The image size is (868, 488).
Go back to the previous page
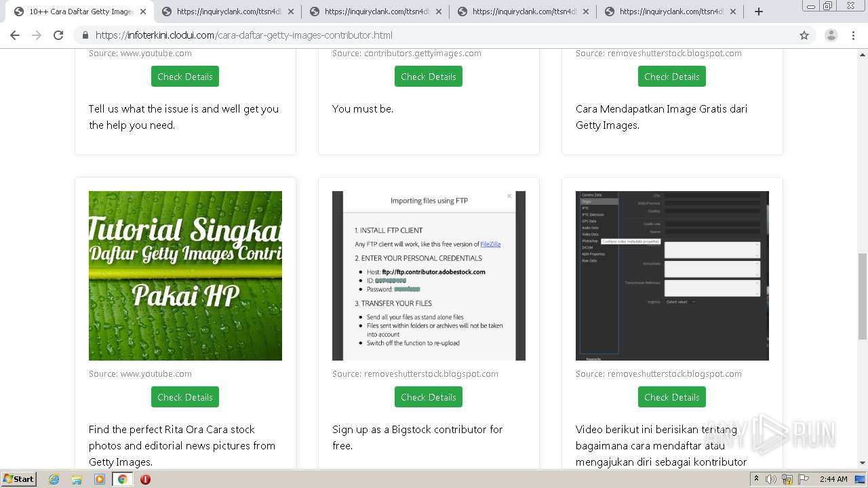pos(15,35)
